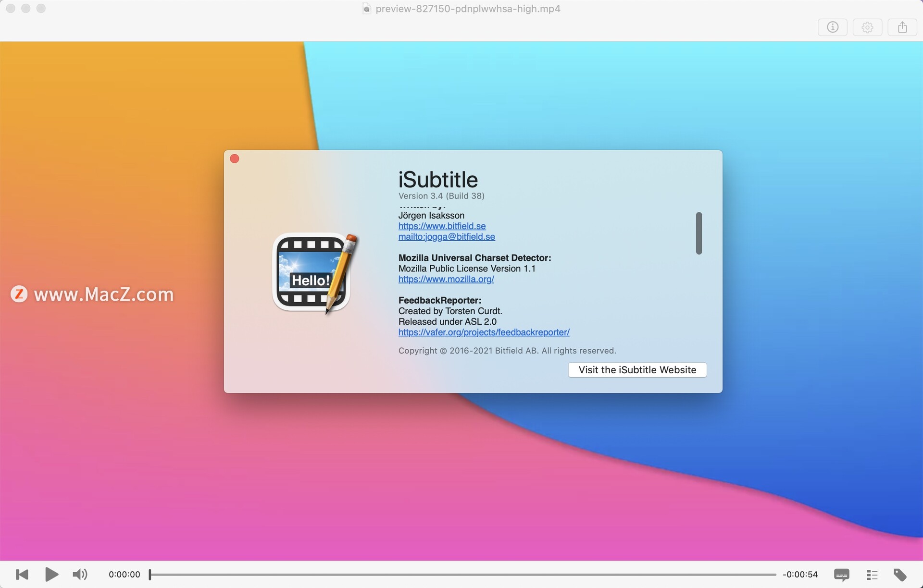Mute the volume speaker icon

80,574
